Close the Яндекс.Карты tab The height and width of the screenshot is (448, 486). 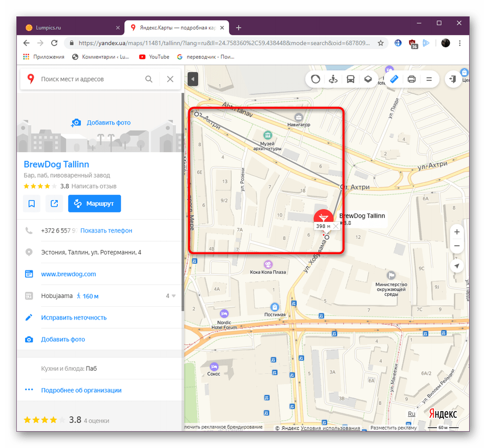[x=222, y=28]
